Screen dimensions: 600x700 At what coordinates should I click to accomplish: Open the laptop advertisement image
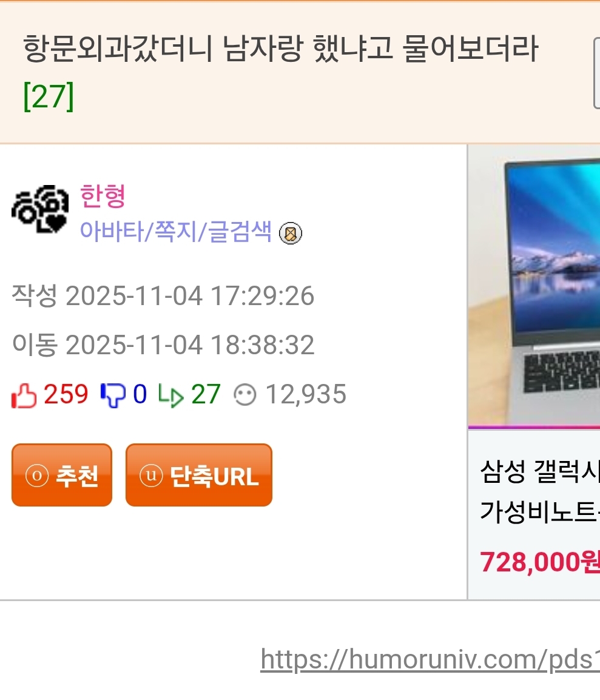point(534,286)
